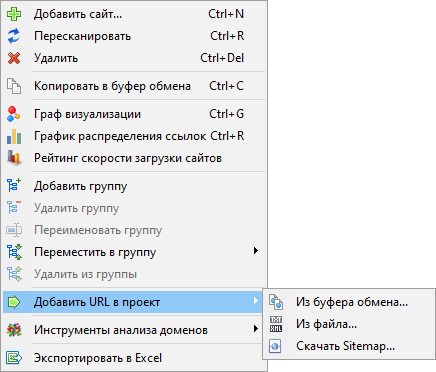Click the visualization graph icon
Screen dimensions: 436x372
coord(14,114)
